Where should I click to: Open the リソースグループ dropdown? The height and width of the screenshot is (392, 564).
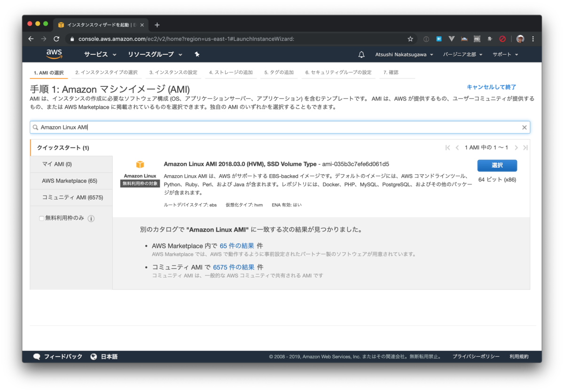[x=155, y=54]
